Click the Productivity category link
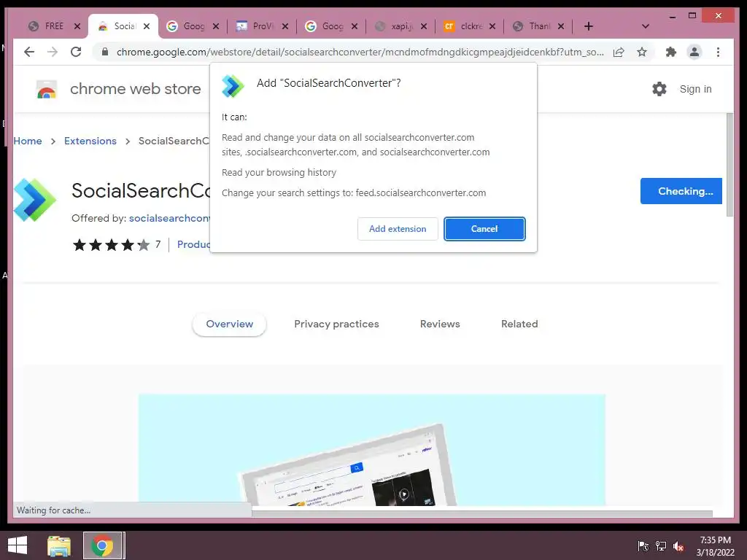Screen dimensions: 747x560 pyautogui.click(x=193, y=245)
